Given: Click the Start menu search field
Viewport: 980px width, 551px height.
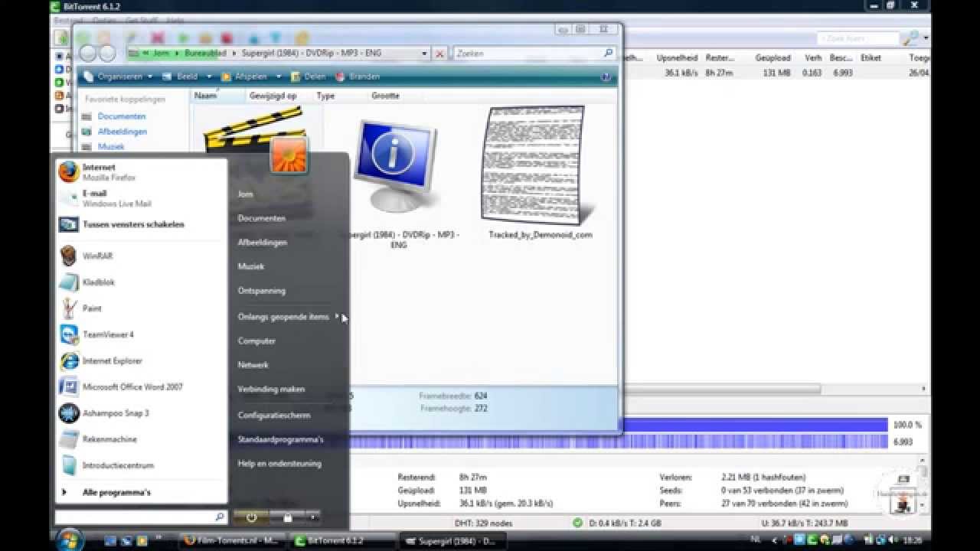Looking at the screenshot, I should pos(136,518).
